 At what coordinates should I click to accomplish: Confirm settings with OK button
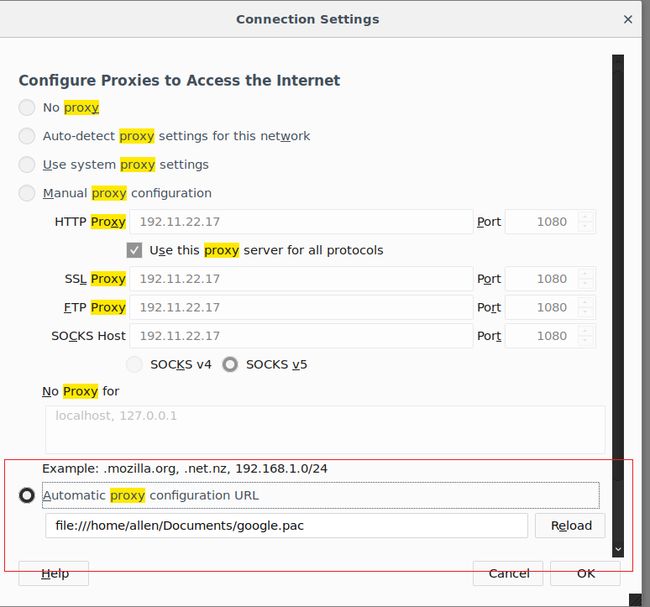click(585, 573)
